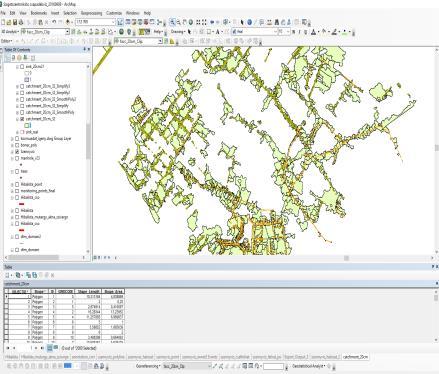
Task: Click the Undo arrow icon
Action: 54,22
